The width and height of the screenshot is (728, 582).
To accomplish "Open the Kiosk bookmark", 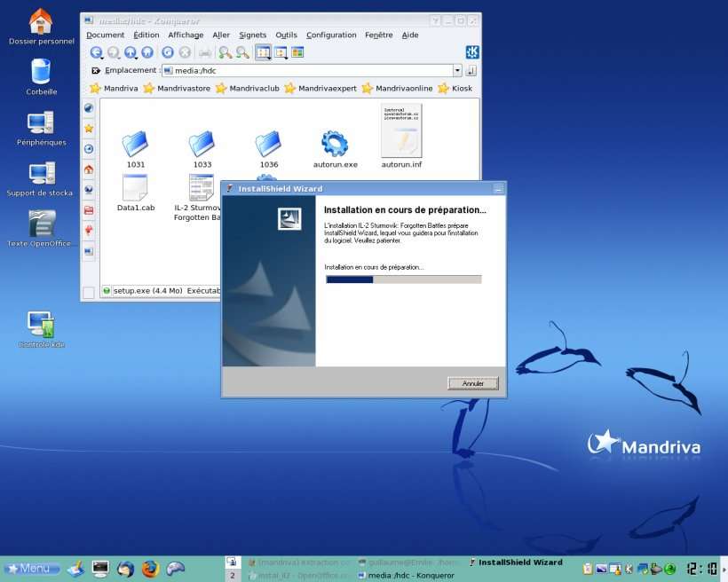I will tap(455, 88).
